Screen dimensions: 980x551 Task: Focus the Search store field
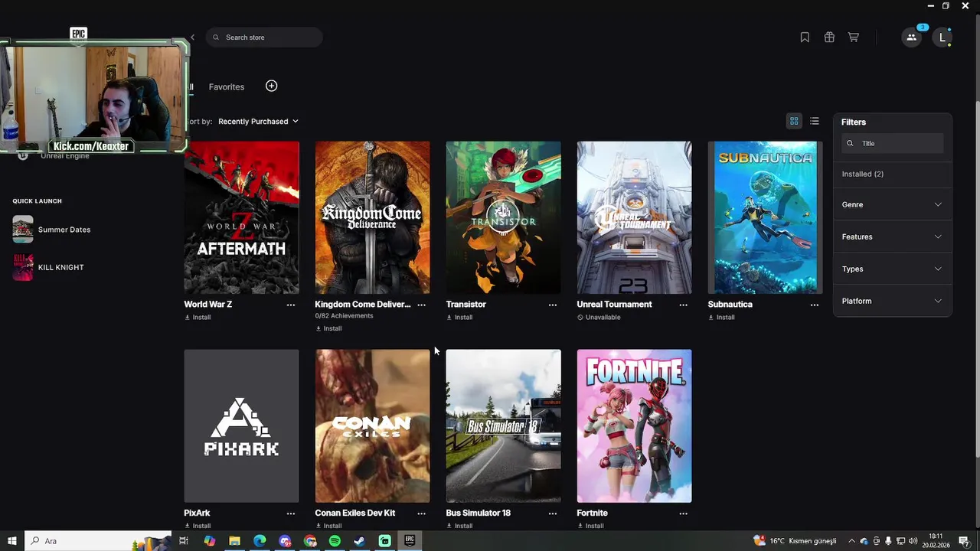(x=264, y=37)
